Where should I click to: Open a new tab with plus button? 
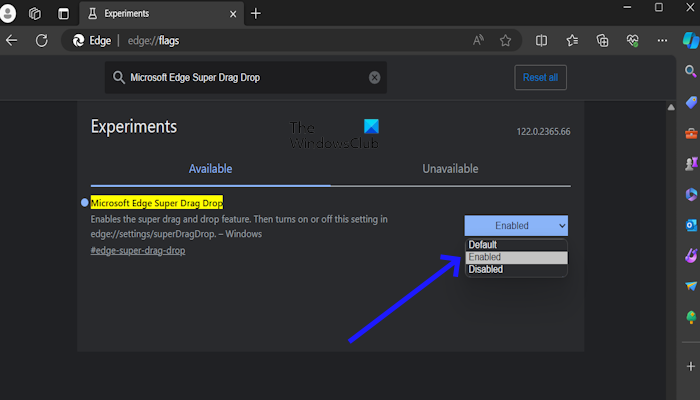coord(256,13)
